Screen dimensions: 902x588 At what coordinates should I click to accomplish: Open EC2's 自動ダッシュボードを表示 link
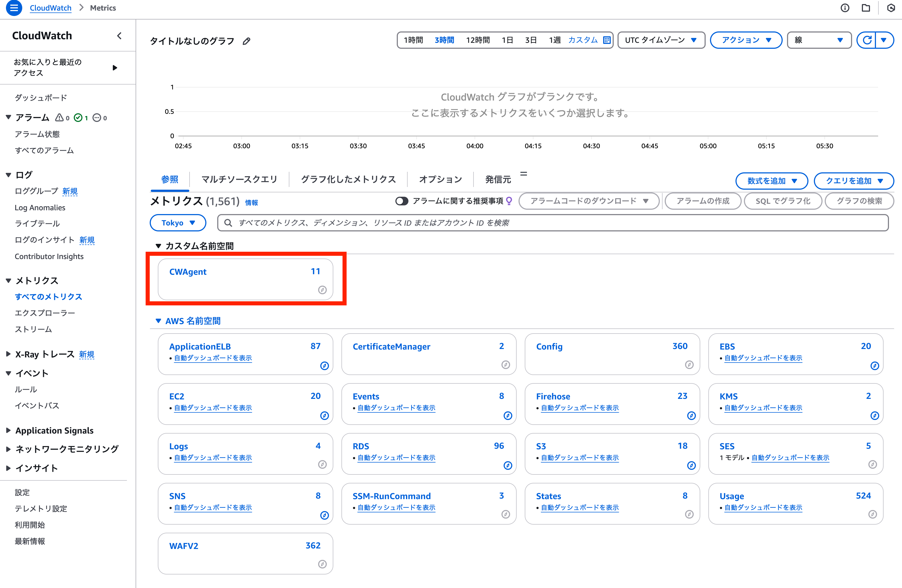tap(213, 408)
